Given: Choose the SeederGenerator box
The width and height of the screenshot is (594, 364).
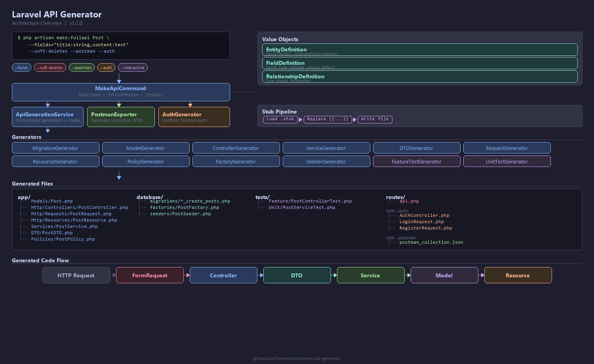Looking at the screenshot, I should [x=326, y=161].
